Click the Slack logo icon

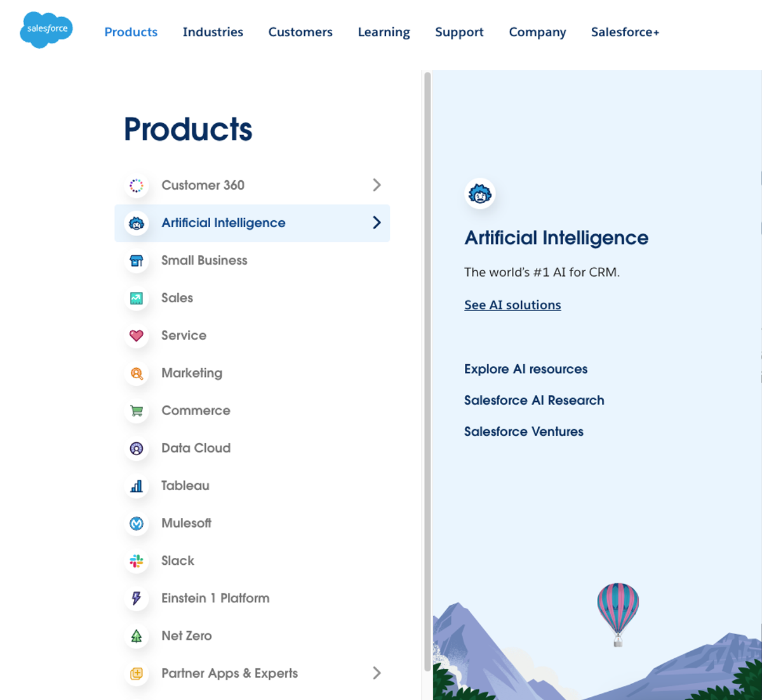[137, 561]
